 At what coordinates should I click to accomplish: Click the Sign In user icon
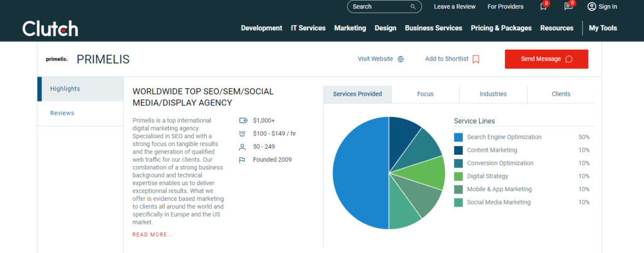click(591, 6)
